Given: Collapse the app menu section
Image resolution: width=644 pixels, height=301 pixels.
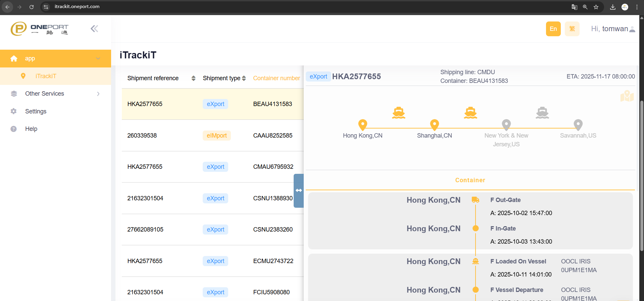Looking at the screenshot, I should (x=98, y=58).
